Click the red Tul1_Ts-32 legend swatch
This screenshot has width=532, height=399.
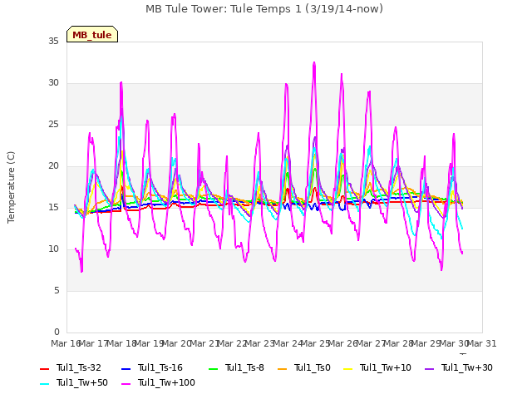point(44,368)
